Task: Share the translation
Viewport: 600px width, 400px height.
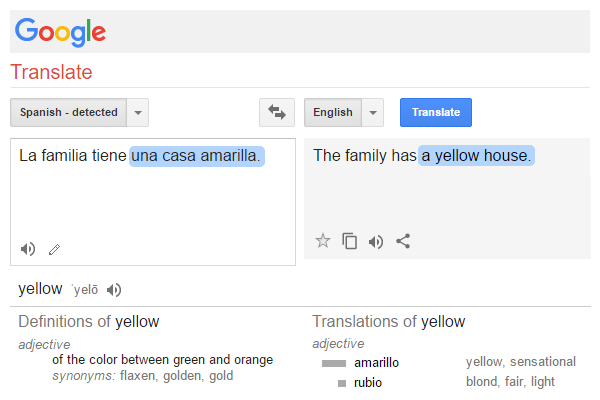Action: (403, 240)
